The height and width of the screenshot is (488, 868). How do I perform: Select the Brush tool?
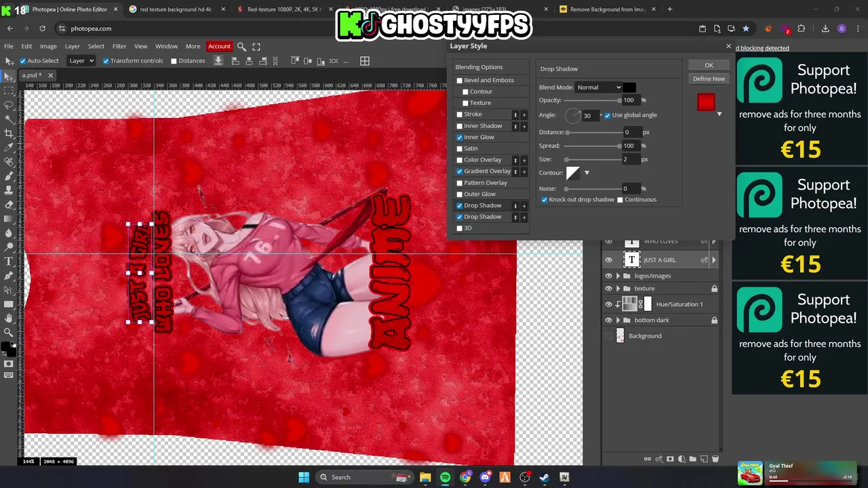click(x=9, y=176)
